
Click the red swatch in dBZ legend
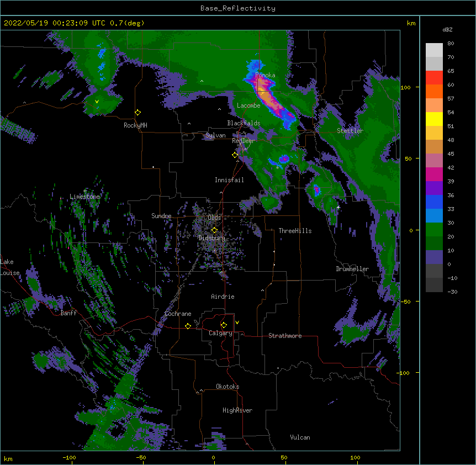tap(434, 78)
